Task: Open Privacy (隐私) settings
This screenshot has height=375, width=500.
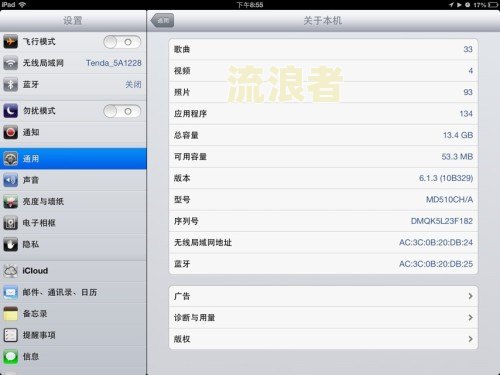Action: tap(73, 244)
